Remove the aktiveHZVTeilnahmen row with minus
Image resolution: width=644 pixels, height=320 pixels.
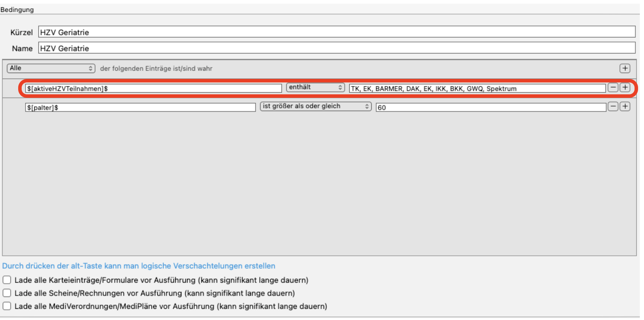click(613, 88)
